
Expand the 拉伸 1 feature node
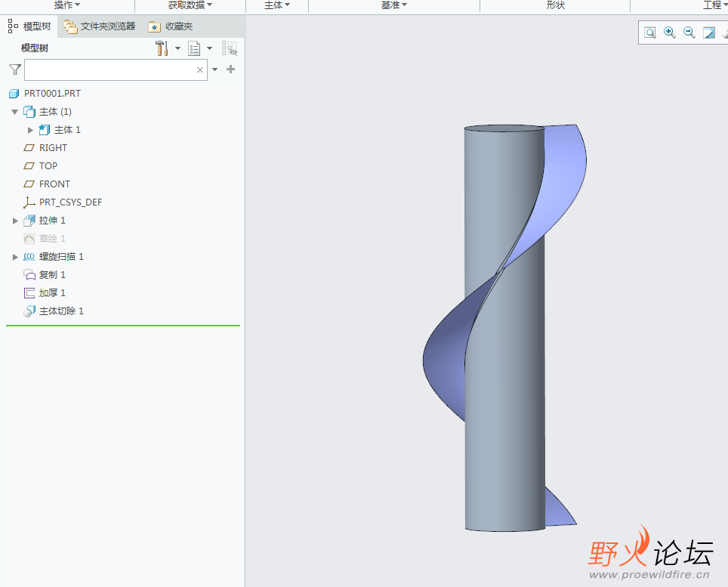click(15, 221)
